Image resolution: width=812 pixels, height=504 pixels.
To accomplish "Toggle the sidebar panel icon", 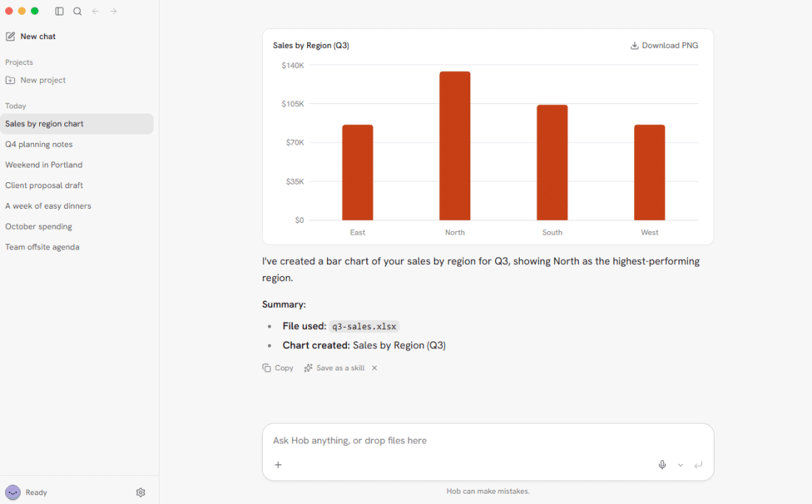I will [60, 11].
